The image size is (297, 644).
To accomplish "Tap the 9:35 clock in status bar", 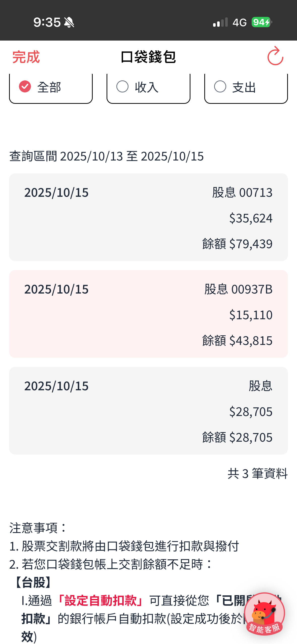I will [x=47, y=22].
